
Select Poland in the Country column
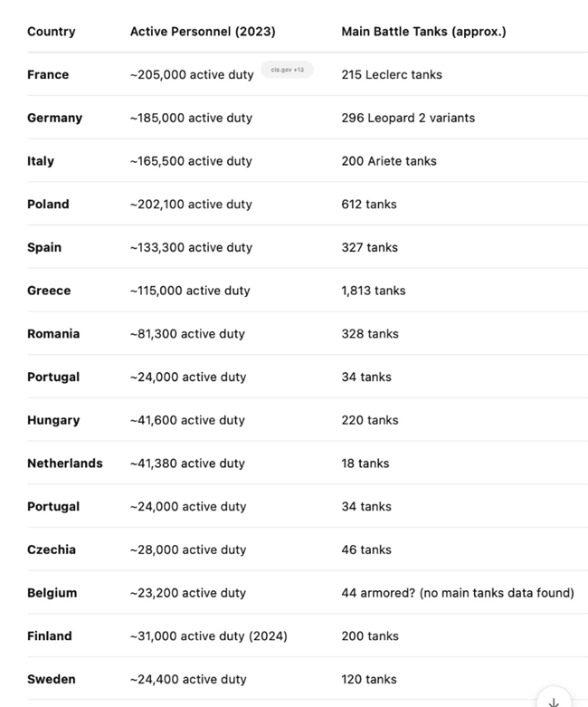pyautogui.click(x=48, y=205)
